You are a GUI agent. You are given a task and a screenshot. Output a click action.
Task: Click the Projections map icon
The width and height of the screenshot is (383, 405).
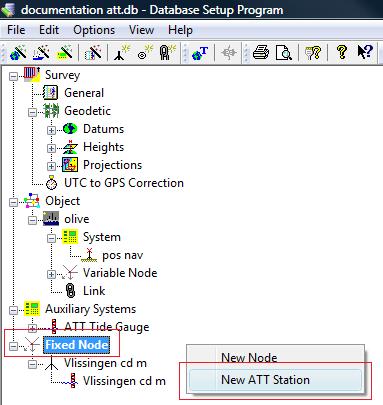(x=70, y=165)
